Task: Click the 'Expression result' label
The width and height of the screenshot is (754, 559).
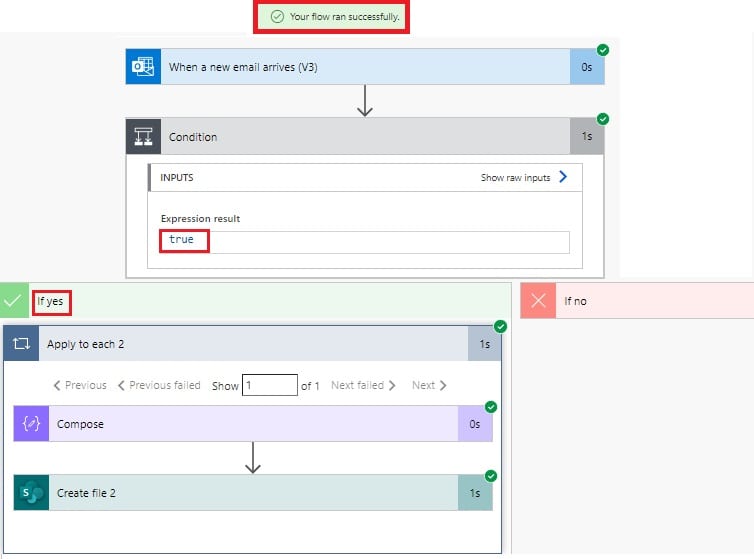Action: pos(200,218)
